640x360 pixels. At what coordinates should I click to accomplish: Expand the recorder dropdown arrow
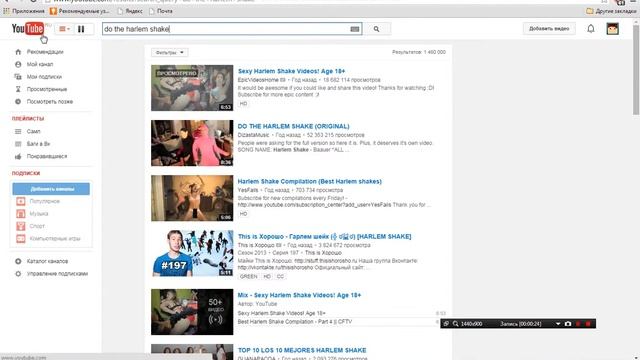coord(558,324)
